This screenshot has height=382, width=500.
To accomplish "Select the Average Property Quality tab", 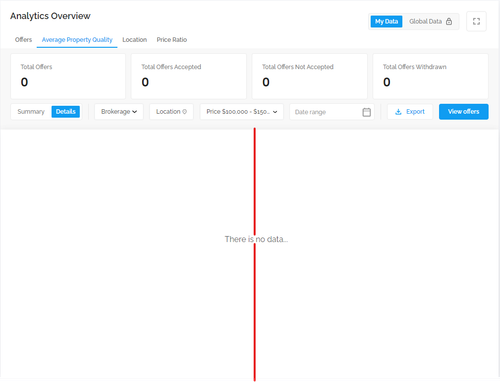I will tap(77, 40).
